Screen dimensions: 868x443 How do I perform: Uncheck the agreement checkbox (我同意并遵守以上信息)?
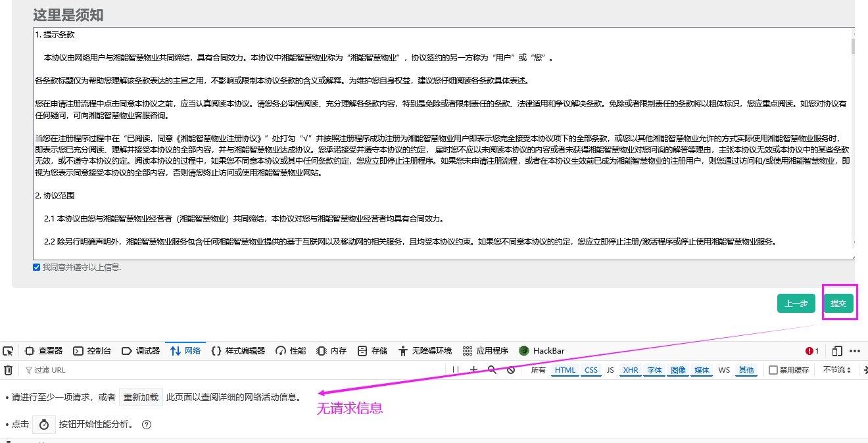(x=37, y=267)
